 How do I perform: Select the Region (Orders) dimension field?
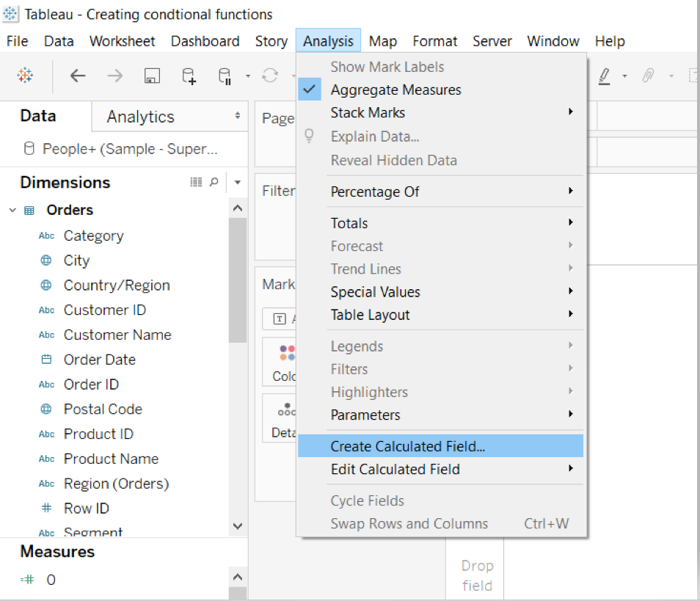point(117,484)
